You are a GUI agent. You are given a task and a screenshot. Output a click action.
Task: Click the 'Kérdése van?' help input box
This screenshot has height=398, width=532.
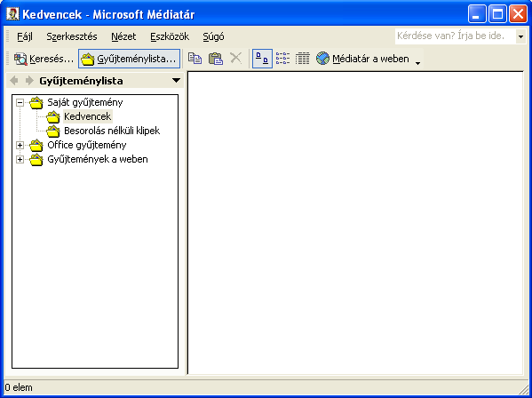pos(455,36)
